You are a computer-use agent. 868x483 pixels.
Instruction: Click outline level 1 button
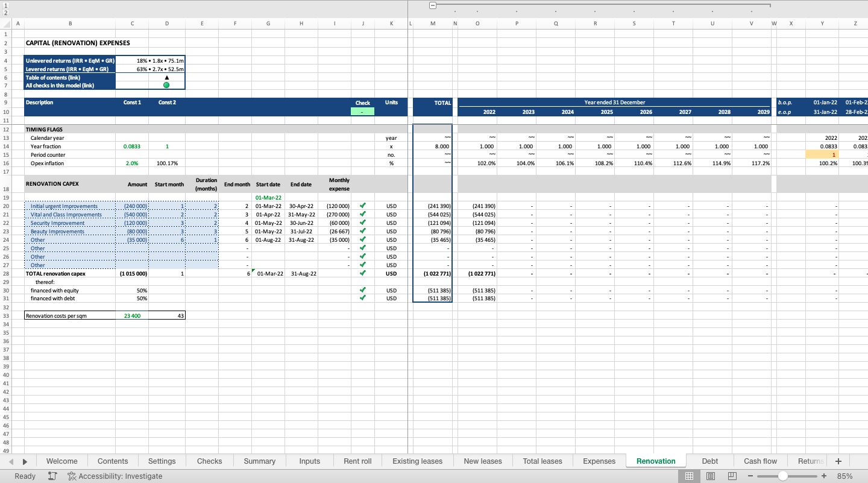(6, 4)
